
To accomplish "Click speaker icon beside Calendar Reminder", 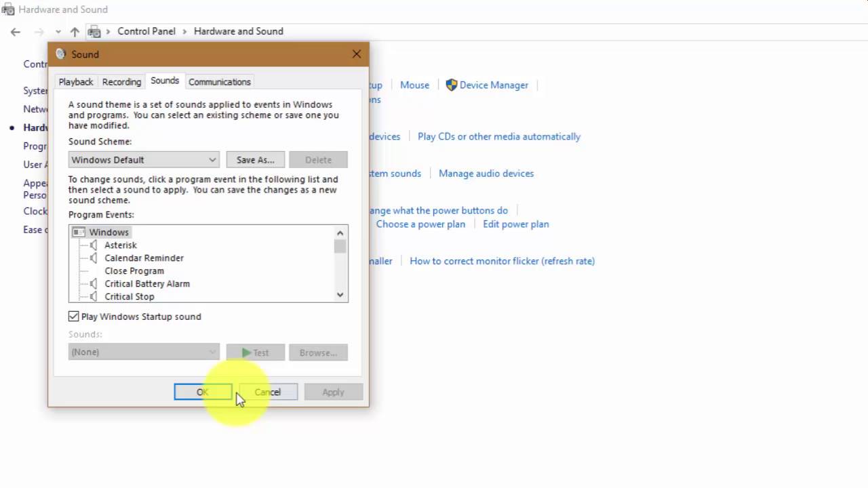I will click(x=94, y=258).
